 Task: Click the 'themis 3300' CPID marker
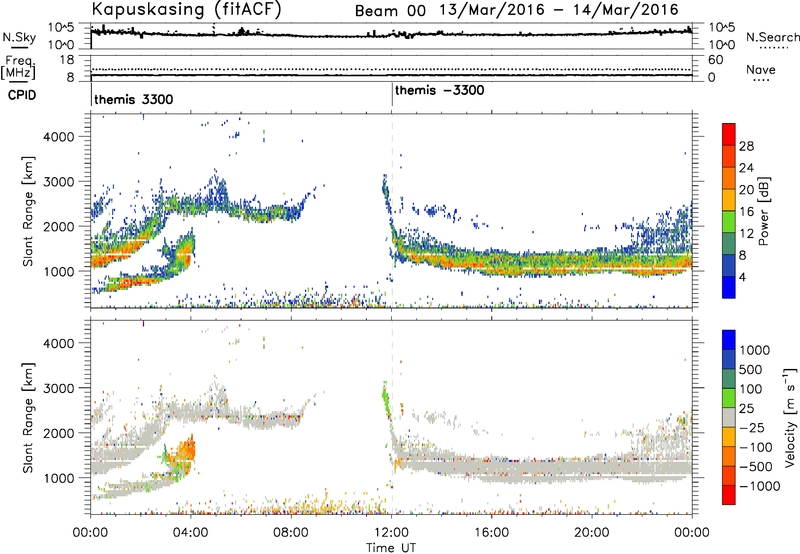point(134,99)
